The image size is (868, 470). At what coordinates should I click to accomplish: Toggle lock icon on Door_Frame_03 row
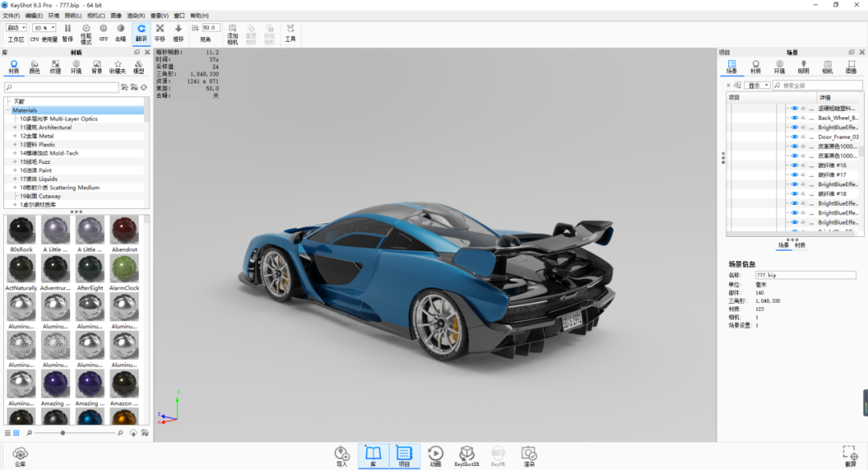coord(803,137)
